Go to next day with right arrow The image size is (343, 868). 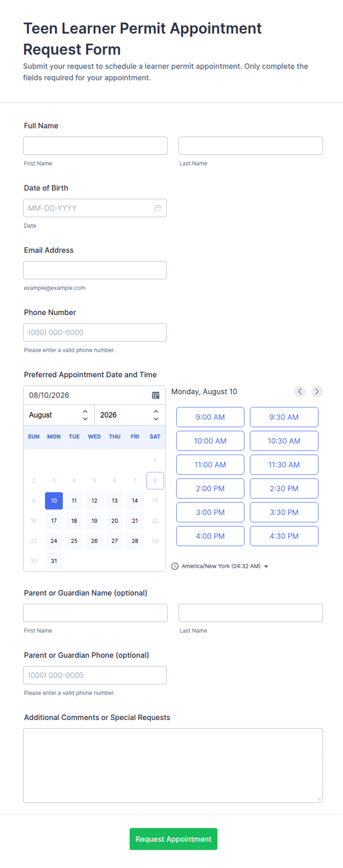pyautogui.click(x=317, y=392)
